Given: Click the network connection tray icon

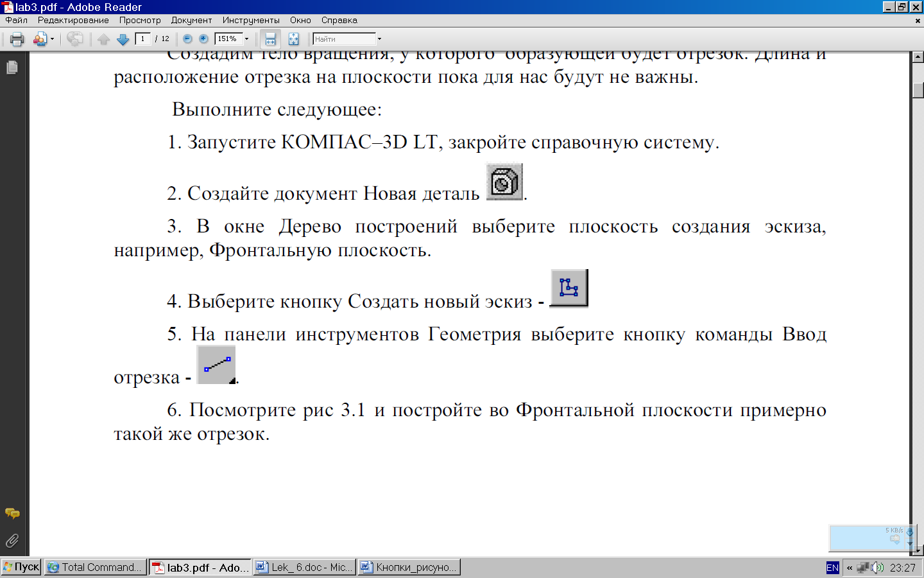Looking at the screenshot, I should pos(864,568).
